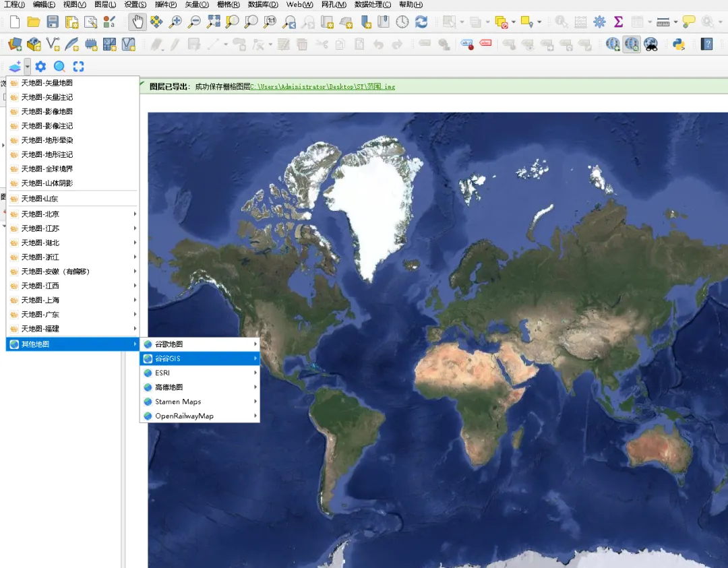The image size is (728, 568).
Task: Click the globe with binoculars search icon
Action: pos(651,44)
